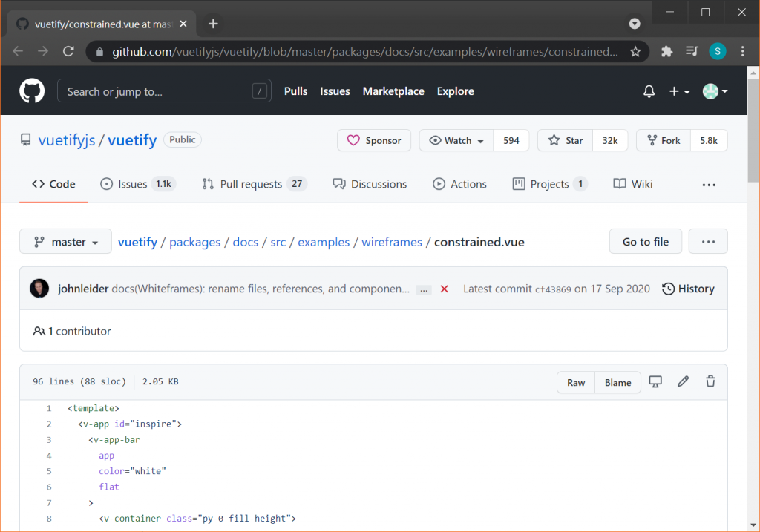Switch to repository Issues tab

[137, 184]
